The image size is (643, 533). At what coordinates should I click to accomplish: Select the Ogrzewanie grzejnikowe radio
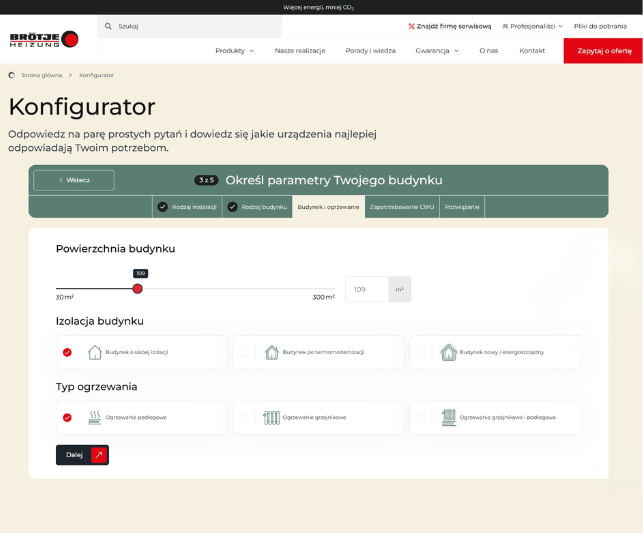pos(244,417)
